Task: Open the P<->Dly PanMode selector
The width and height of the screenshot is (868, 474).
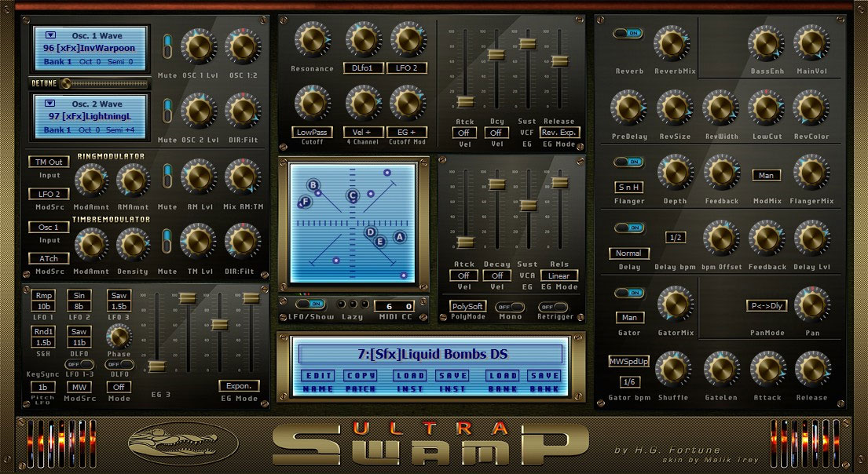Action: tap(767, 305)
